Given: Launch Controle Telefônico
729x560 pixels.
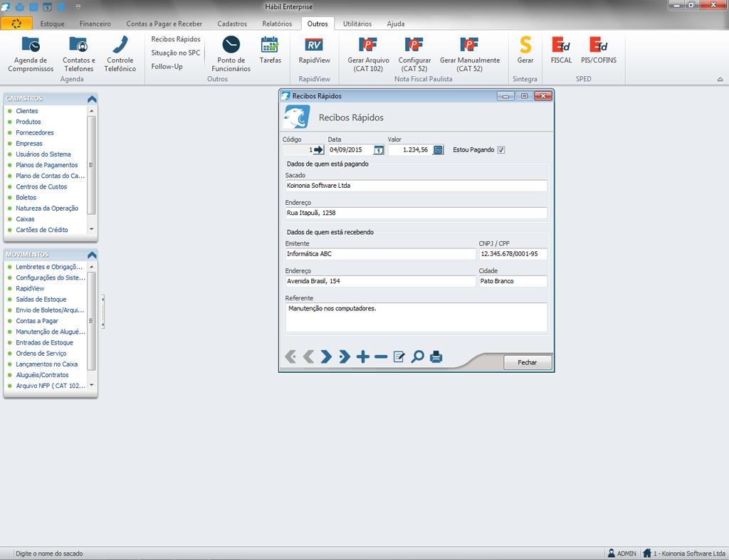Looking at the screenshot, I should 120,54.
